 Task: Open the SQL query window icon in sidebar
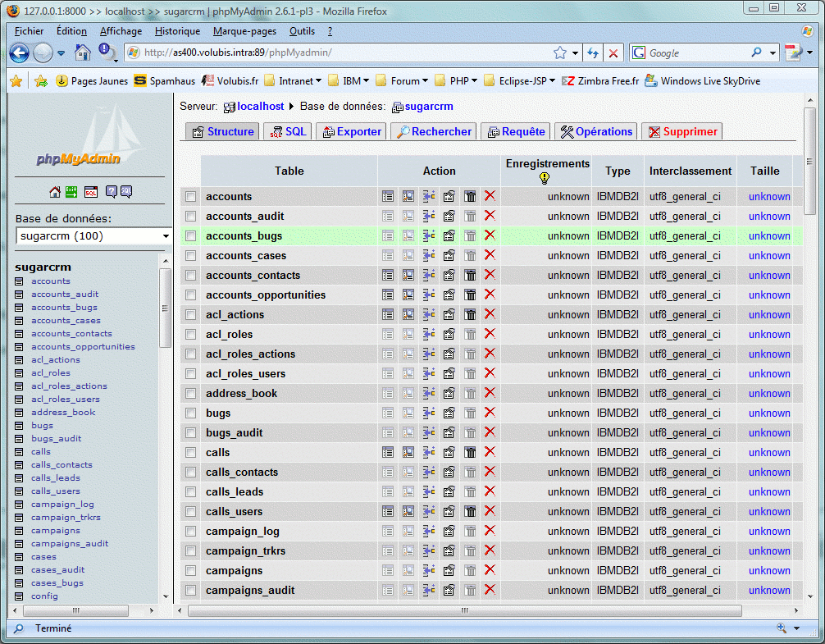click(x=91, y=192)
